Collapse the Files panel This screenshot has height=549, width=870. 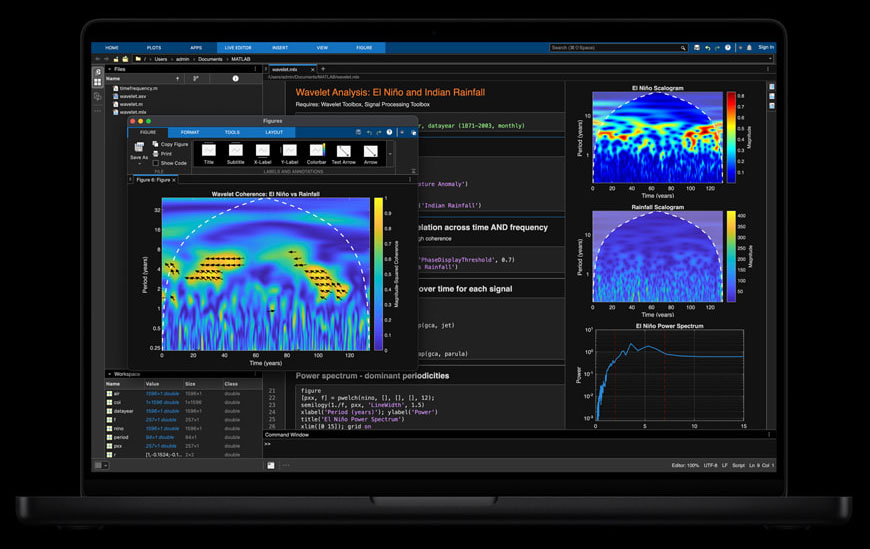pos(110,69)
